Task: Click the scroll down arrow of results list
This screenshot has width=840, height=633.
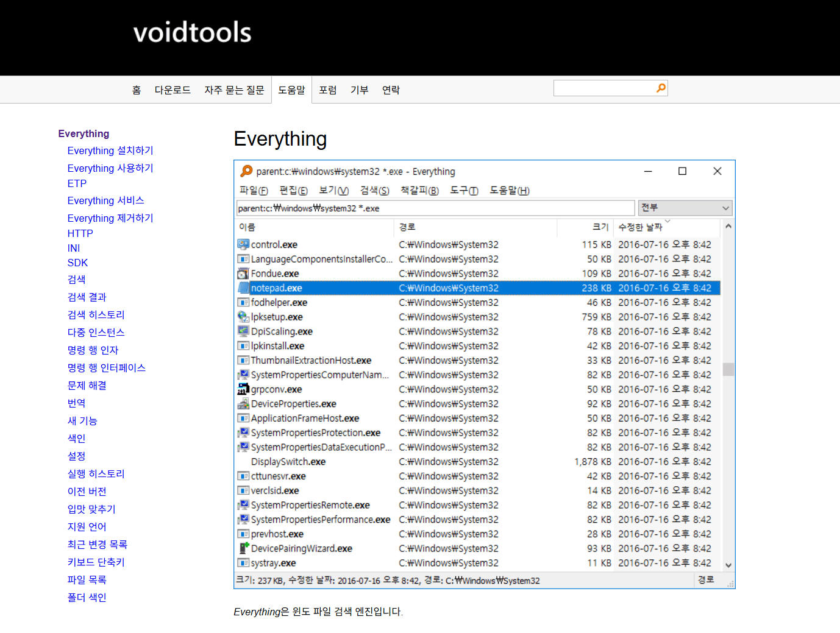Action: 728,565
